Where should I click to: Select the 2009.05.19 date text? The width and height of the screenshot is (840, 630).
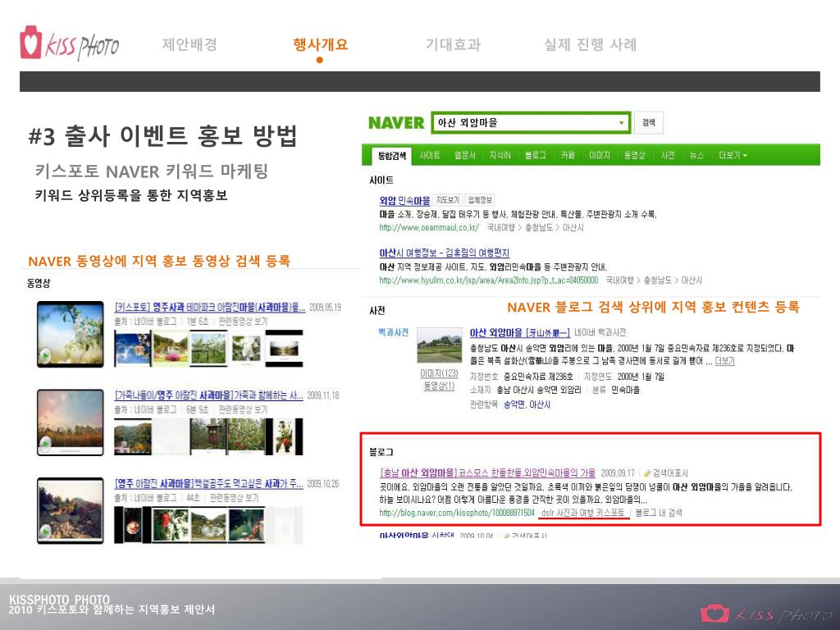coord(325,308)
